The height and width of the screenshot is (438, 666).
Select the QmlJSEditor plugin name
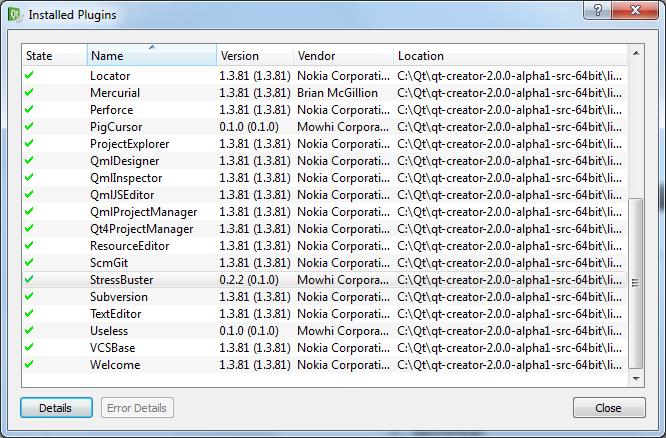tap(122, 195)
